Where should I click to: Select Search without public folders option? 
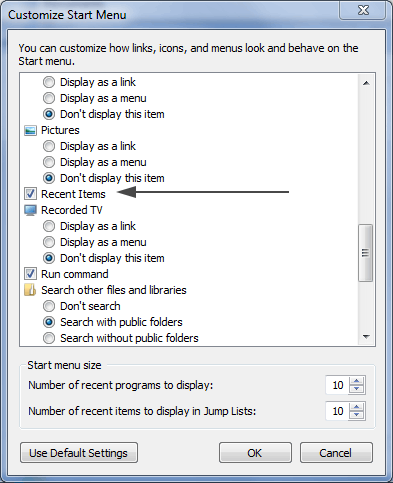click(49, 338)
